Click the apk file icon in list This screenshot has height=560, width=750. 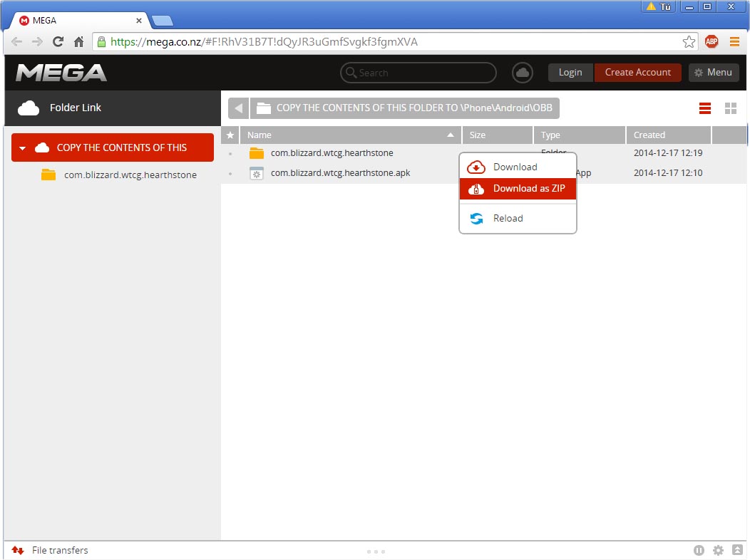pos(257,173)
